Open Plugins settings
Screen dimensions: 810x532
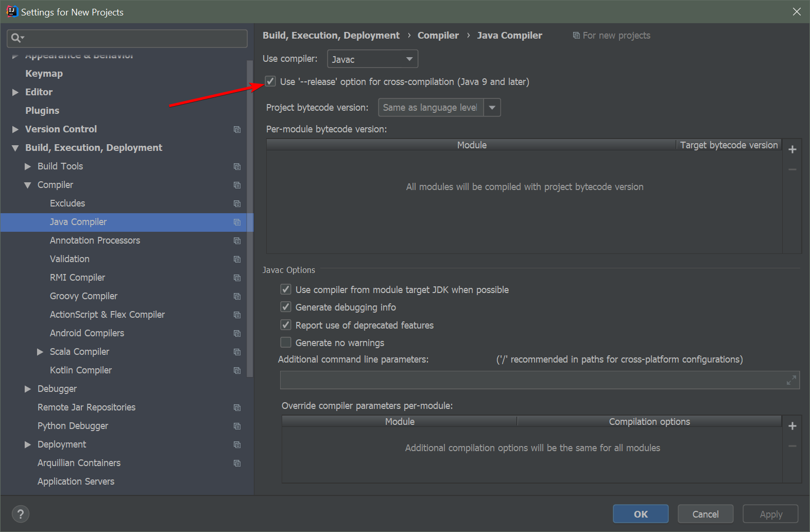tap(42, 111)
